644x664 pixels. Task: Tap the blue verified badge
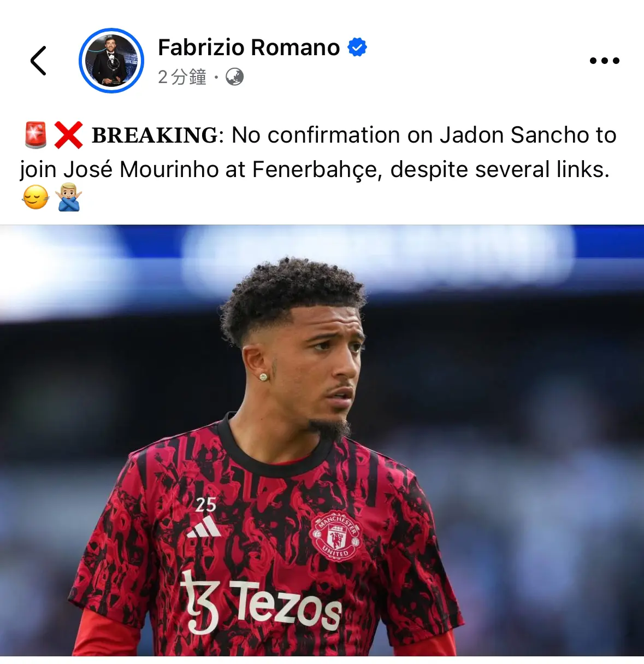[x=357, y=48]
